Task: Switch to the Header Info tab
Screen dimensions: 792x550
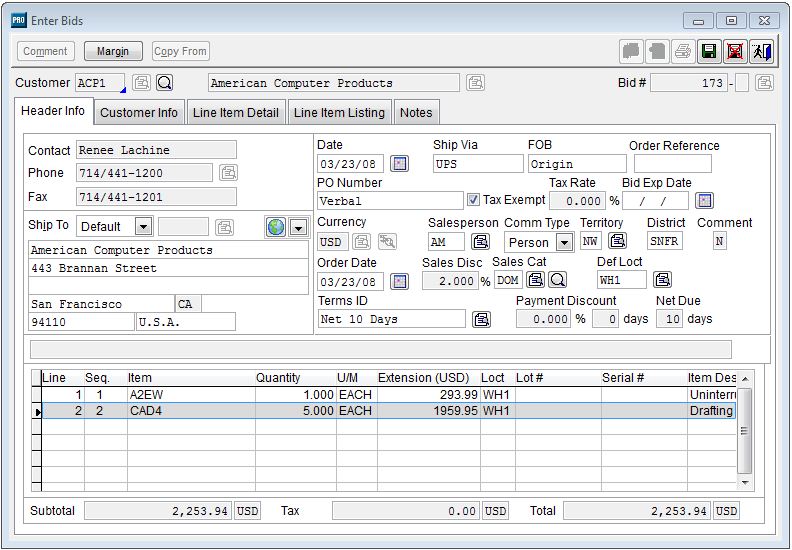Action: click(53, 111)
